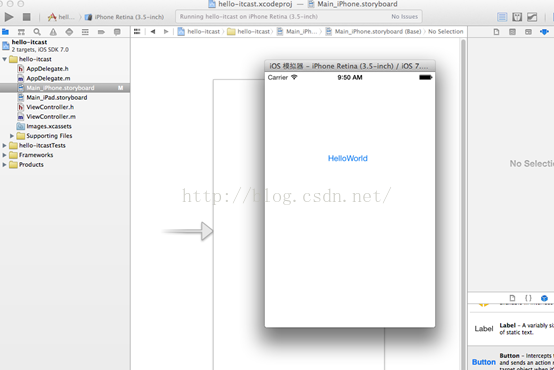
Task: Show the Standard editor
Action: 502,17
